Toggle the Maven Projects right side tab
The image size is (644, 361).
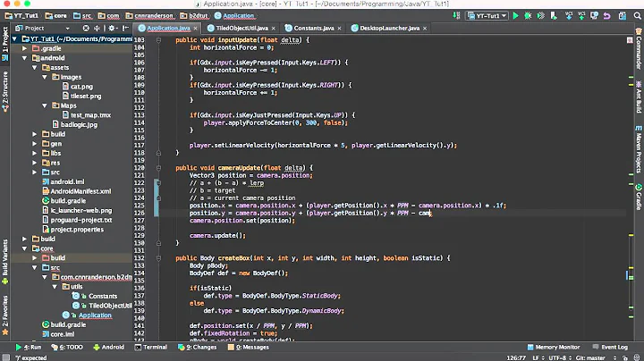(639, 149)
